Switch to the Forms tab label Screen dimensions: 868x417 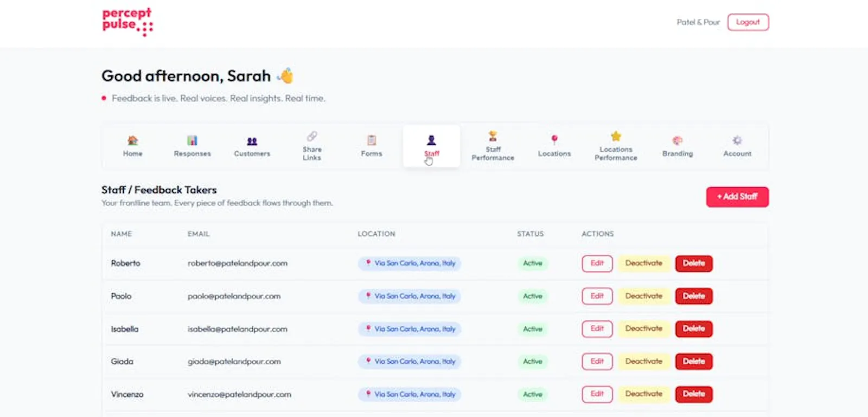click(x=372, y=153)
